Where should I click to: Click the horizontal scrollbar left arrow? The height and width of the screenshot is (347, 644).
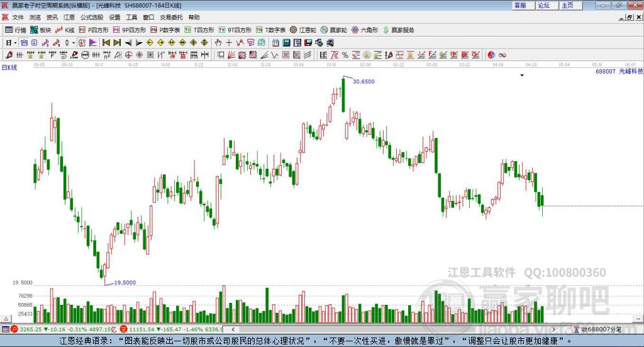(233, 329)
